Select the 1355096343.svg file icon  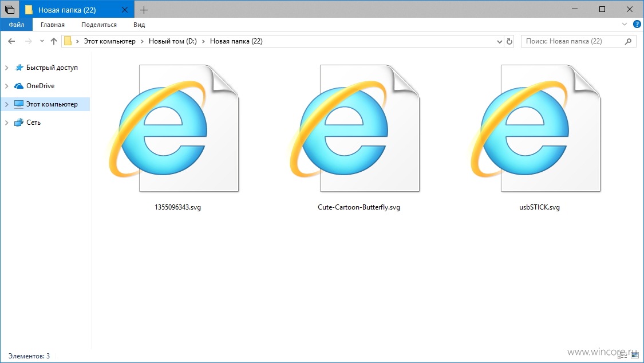(x=174, y=128)
